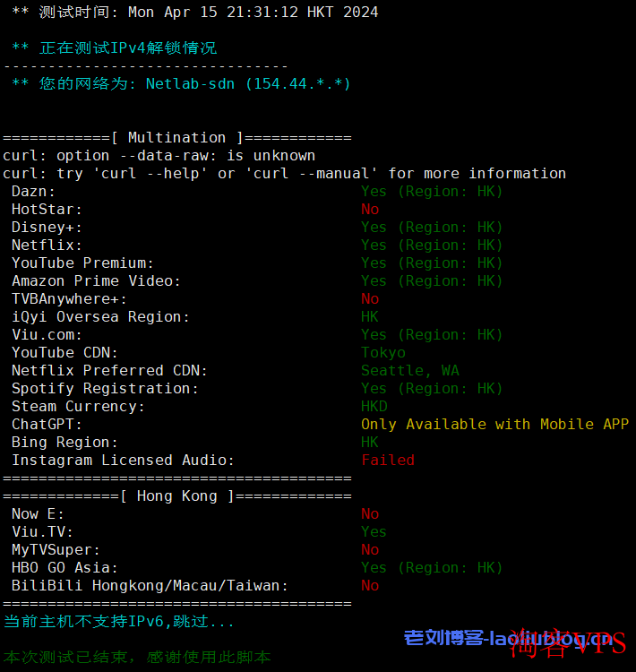Screen dimensions: 636x672
Task: Click the 'Seattle, WA' value for Netflix Preferred CDN
Action: click(x=410, y=371)
